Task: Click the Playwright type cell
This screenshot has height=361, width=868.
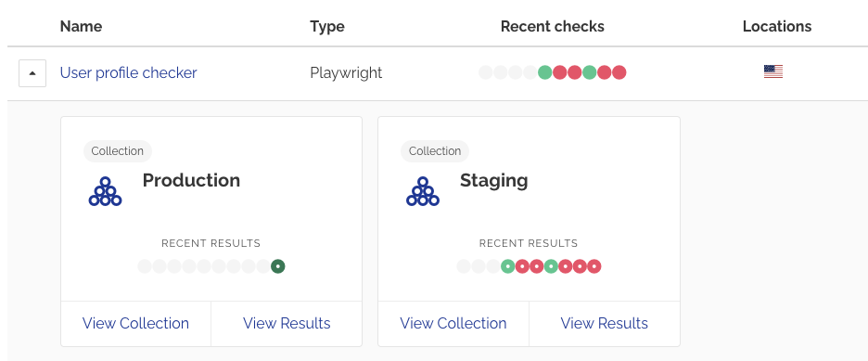Action: [x=346, y=73]
